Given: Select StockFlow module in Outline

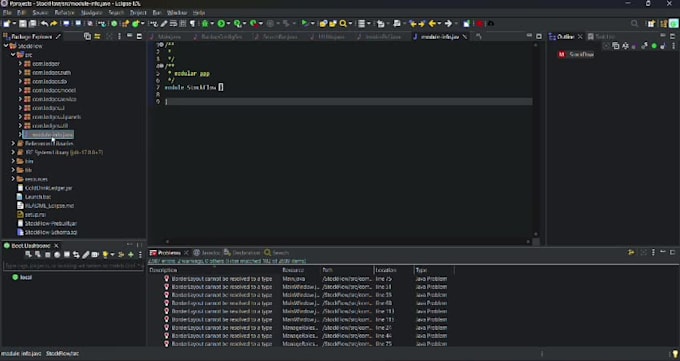Looking at the screenshot, I should coord(581,54).
